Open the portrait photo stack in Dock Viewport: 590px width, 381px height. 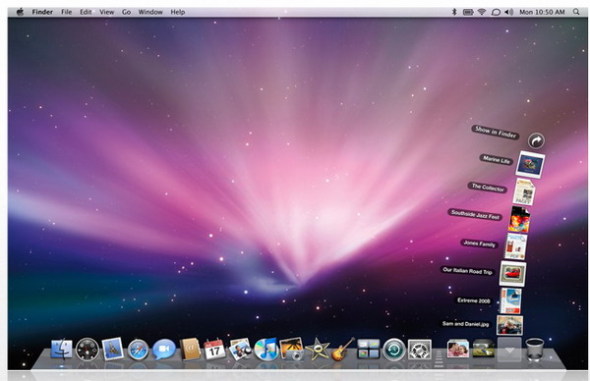[458, 349]
